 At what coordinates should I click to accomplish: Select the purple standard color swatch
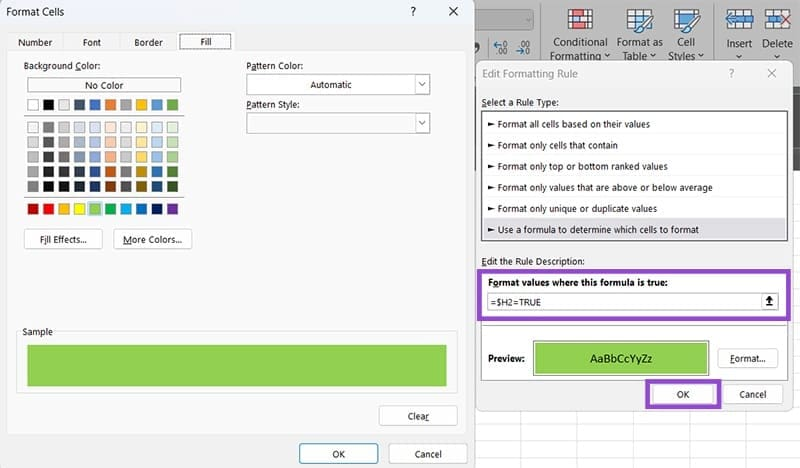point(172,209)
